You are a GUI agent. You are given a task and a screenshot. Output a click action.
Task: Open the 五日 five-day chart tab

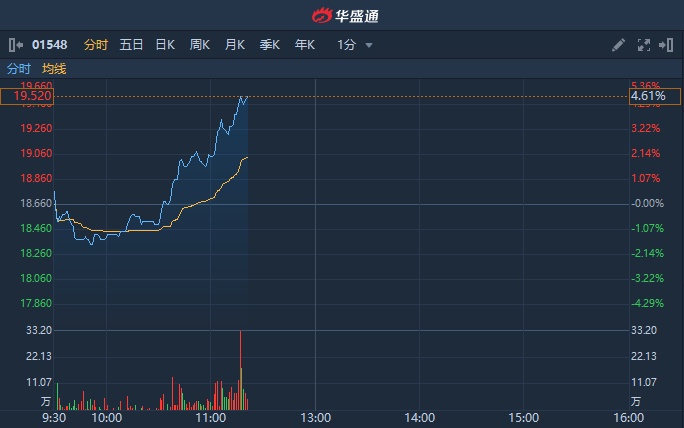click(131, 45)
